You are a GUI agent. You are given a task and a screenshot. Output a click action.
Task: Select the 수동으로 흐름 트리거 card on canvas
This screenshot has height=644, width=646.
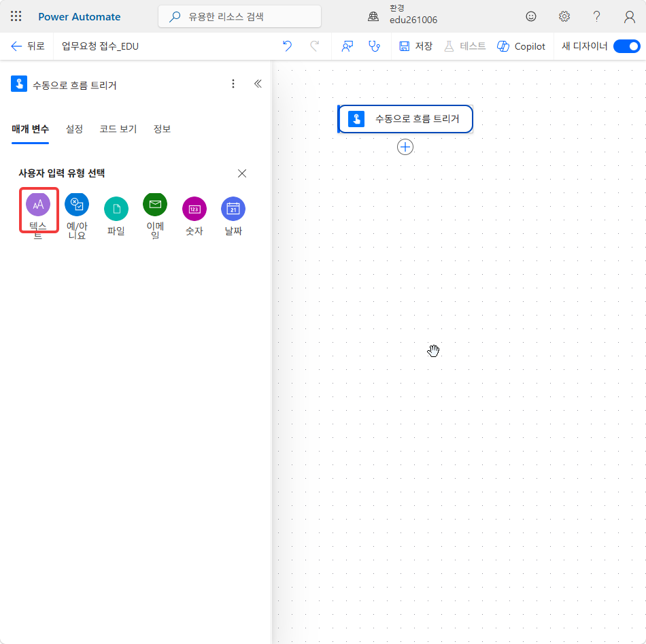405,119
